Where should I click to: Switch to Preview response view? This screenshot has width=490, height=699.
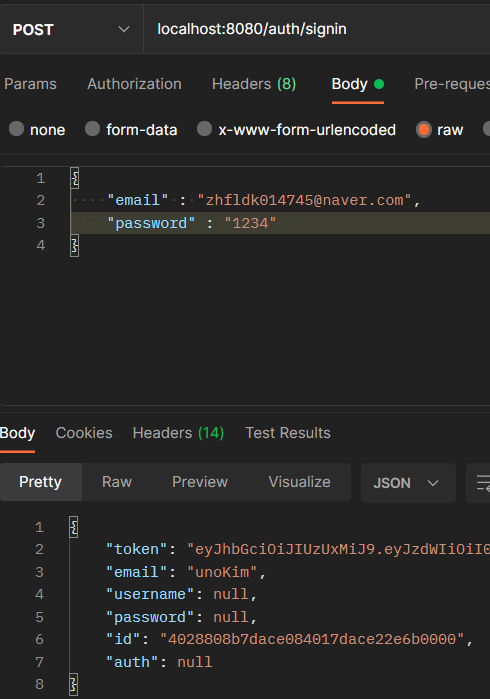point(200,482)
